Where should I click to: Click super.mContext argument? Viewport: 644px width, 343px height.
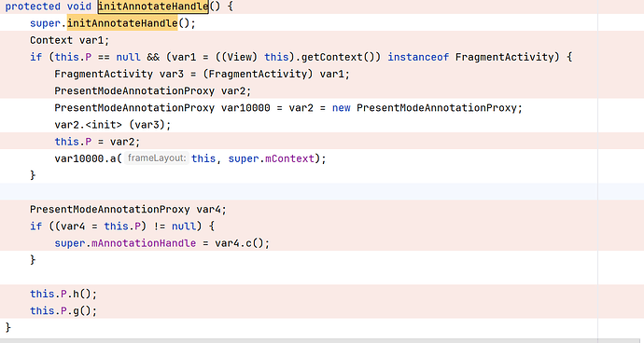pos(272,158)
